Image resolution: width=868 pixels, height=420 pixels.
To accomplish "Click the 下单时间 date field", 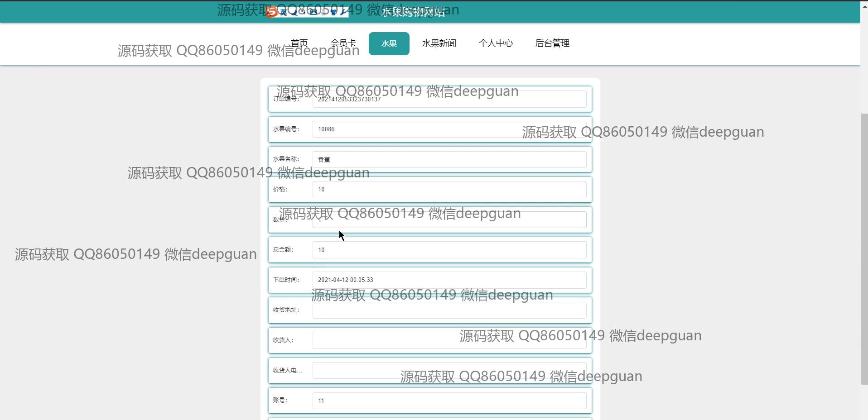I will (x=449, y=280).
